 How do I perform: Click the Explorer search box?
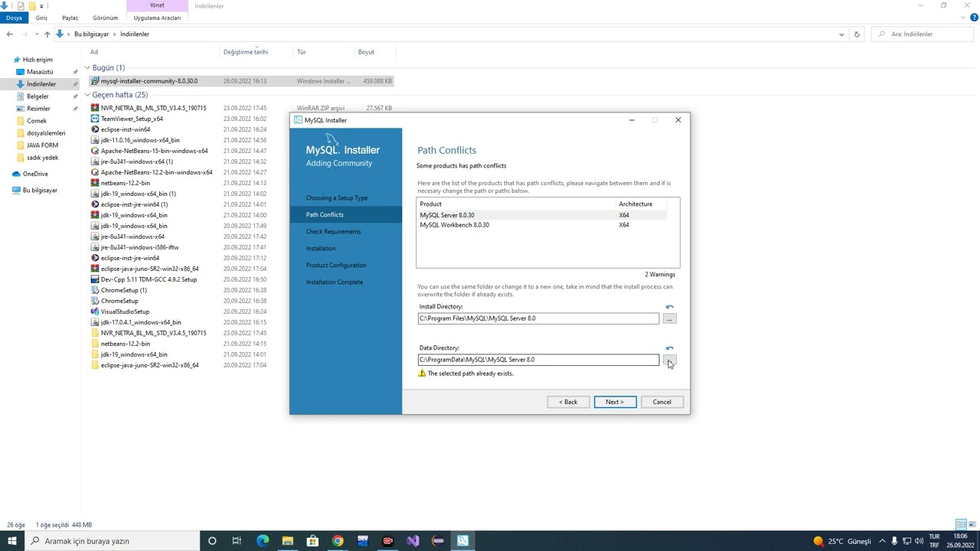pos(923,34)
